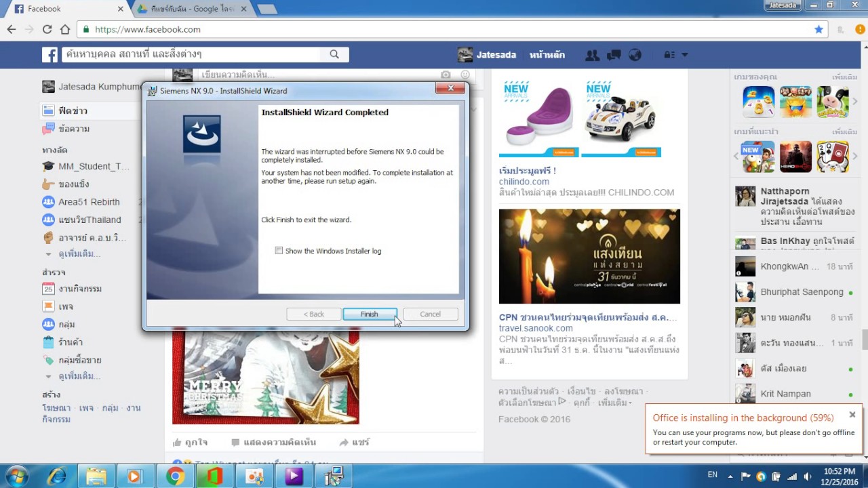Image resolution: width=868 pixels, height=488 pixels.
Task: Click the Facebook search magnifier icon
Action: pyautogui.click(x=334, y=54)
